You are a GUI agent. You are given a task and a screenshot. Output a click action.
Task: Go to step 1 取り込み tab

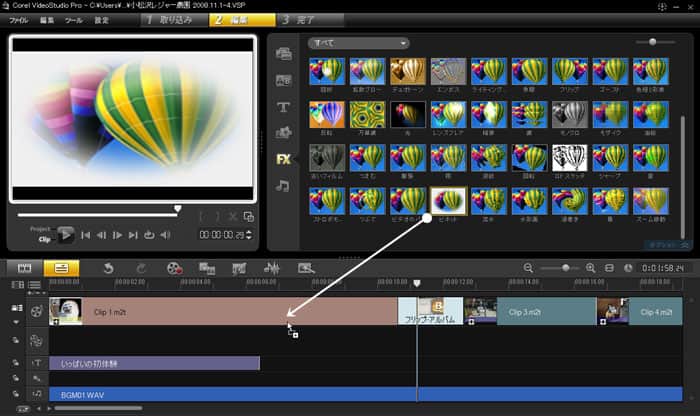(174, 20)
